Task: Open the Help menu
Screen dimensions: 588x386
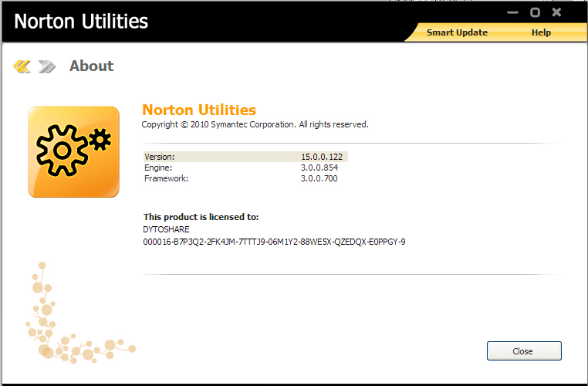Action: click(x=541, y=32)
